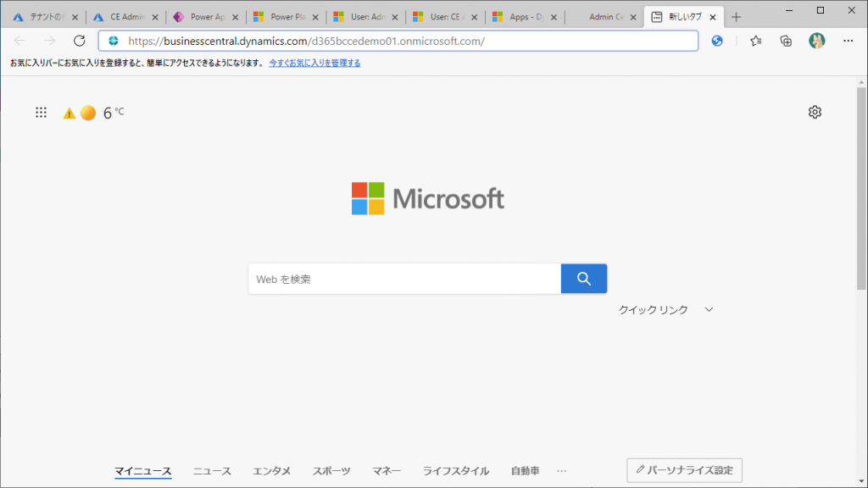The width and height of the screenshot is (868, 488).
Task: Click the blue search magnifier button
Action: [x=584, y=278]
